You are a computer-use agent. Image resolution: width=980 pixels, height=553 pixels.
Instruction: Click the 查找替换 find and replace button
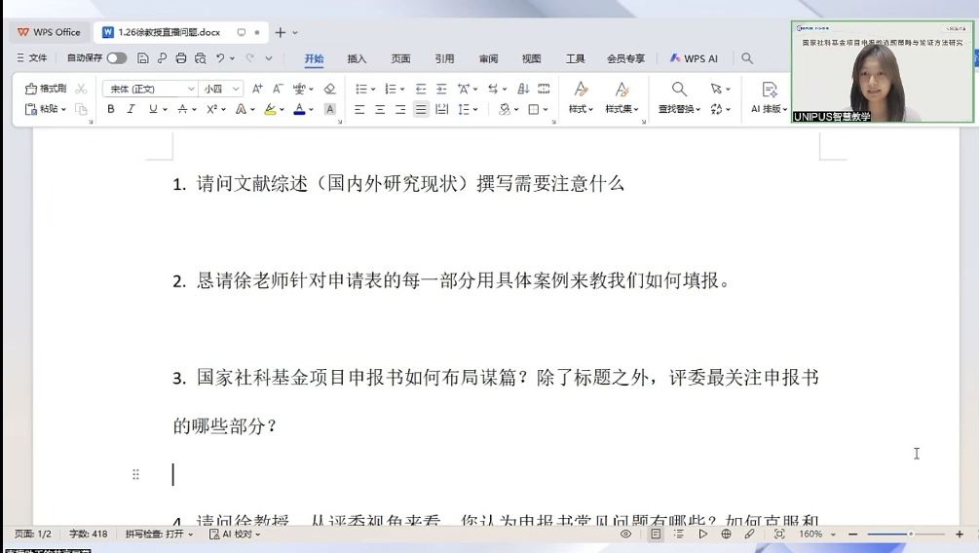coord(679,98)
